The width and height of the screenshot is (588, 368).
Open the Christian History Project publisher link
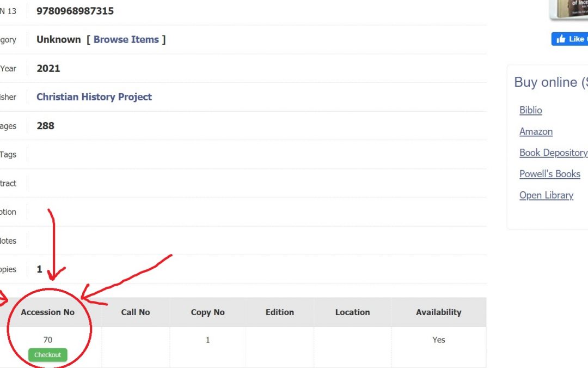pyautogui.click(x=94, y=97)
